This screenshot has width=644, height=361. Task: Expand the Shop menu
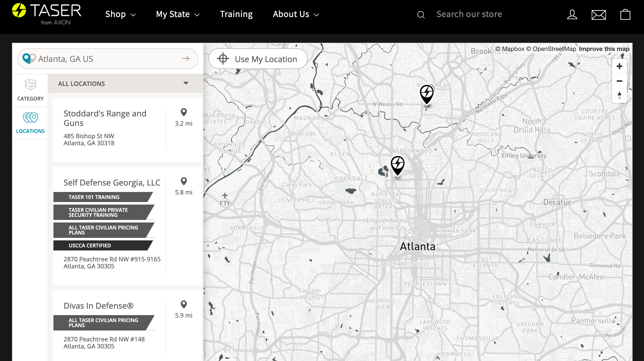coord(121,14)
